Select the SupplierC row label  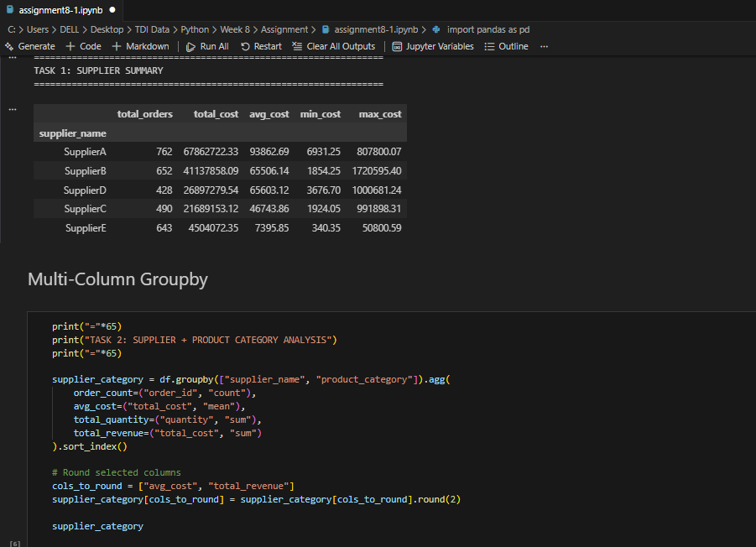click(86, 209)
